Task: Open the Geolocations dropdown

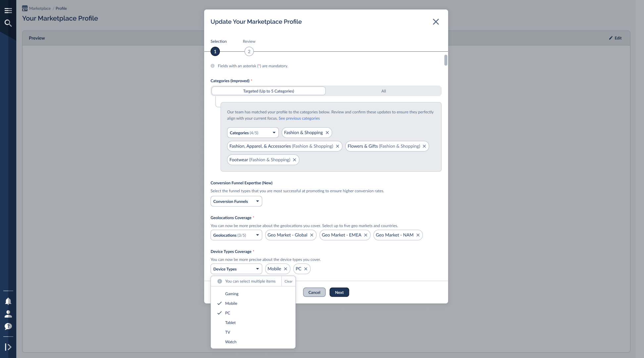Action: (236, 235)
